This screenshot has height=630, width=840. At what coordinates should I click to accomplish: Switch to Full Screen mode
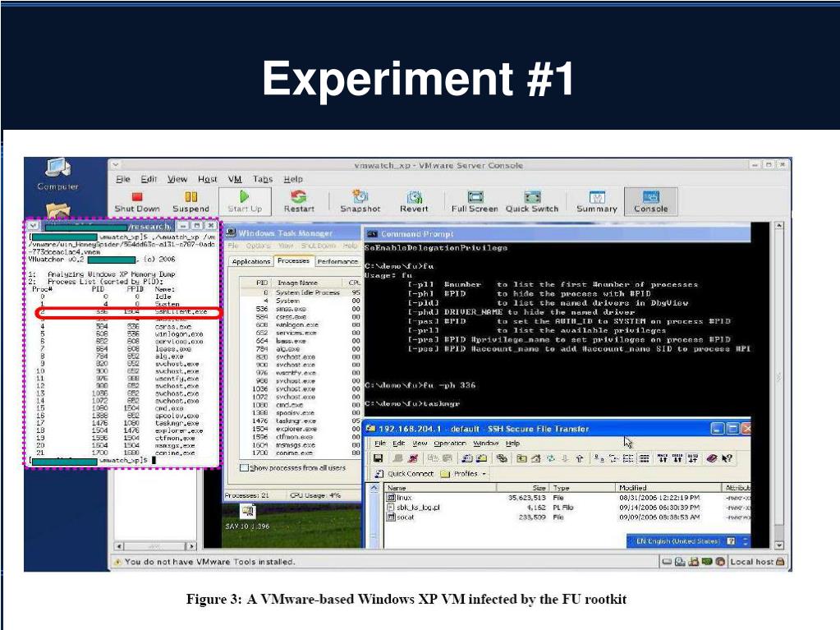(x=475, y=202)
